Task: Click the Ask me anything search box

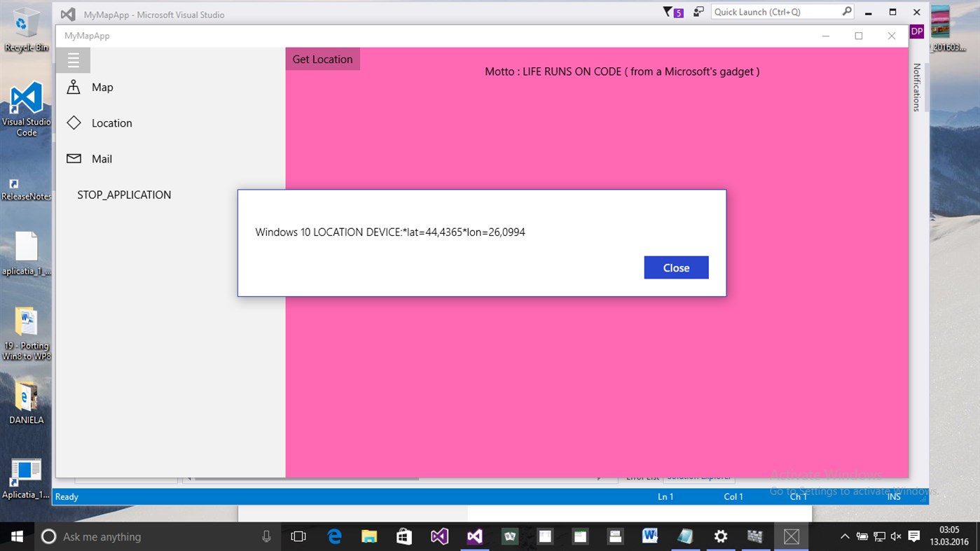Action: point(140,536)
